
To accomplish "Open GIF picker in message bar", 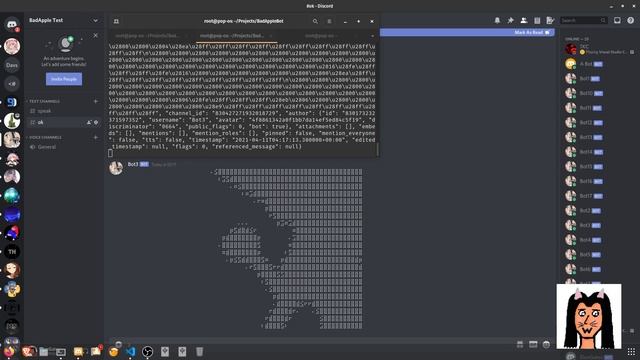I will tap(533, 344).
